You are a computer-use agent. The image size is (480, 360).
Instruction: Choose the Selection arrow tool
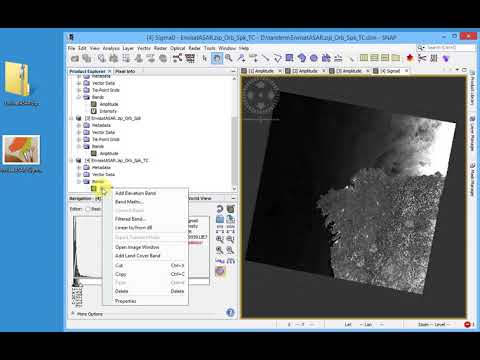(x=205, y=58)
